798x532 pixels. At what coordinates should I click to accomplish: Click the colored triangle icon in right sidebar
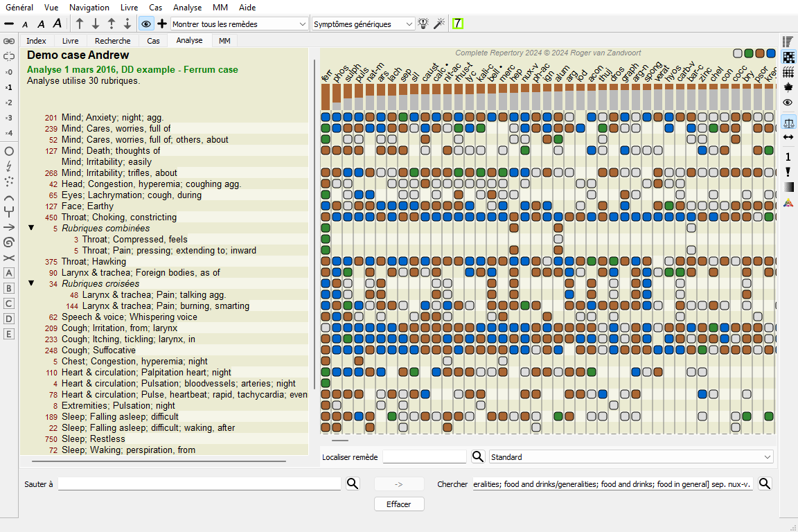tap(788, 203)
